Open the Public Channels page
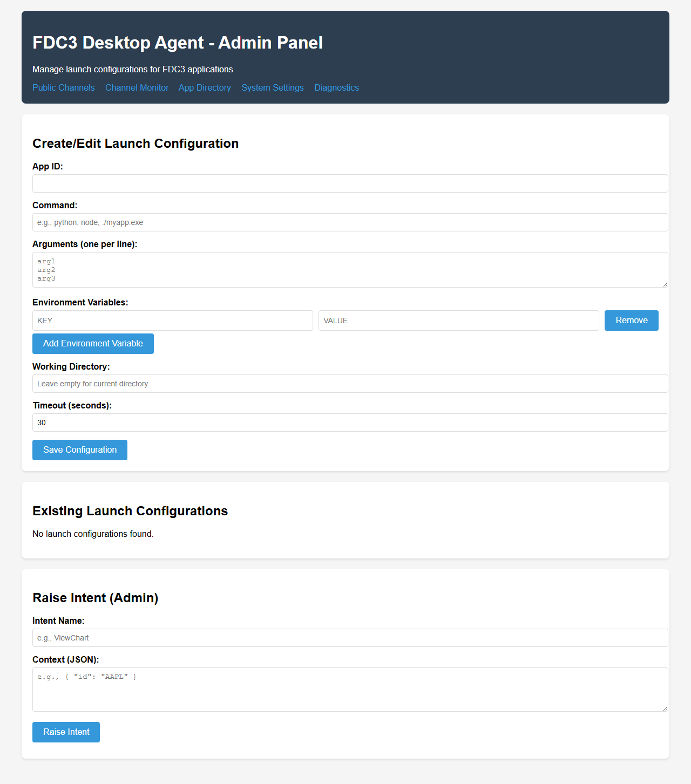Screen dimensions: 691x784 click(x=63, y=87)
